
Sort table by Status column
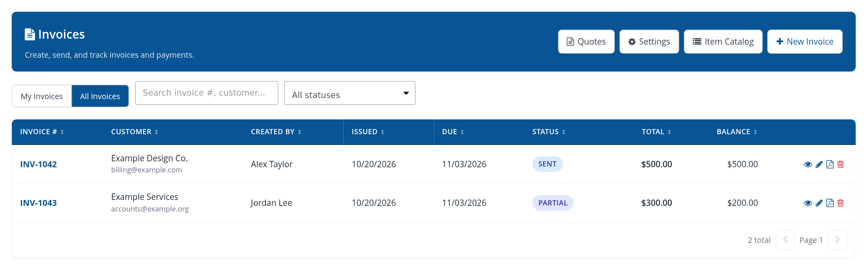tap(549, 132)
